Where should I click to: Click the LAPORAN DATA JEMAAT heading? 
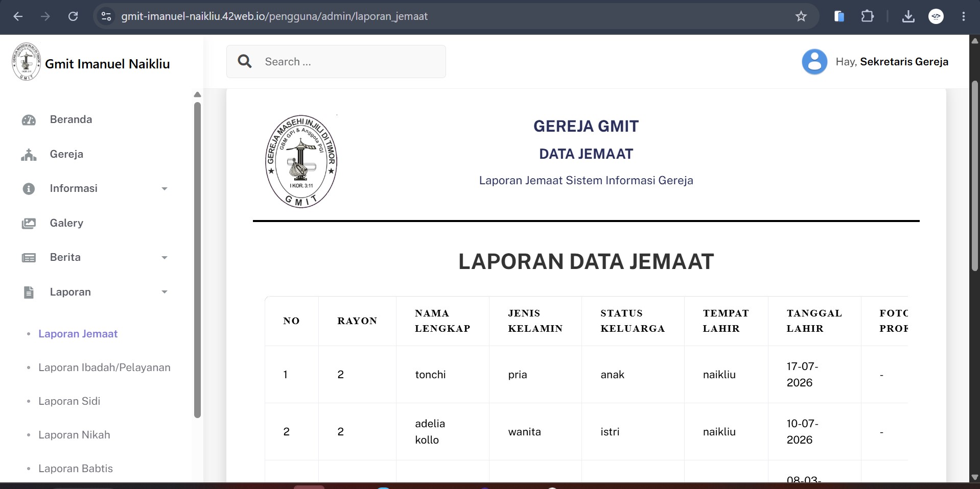coord(586,262)
